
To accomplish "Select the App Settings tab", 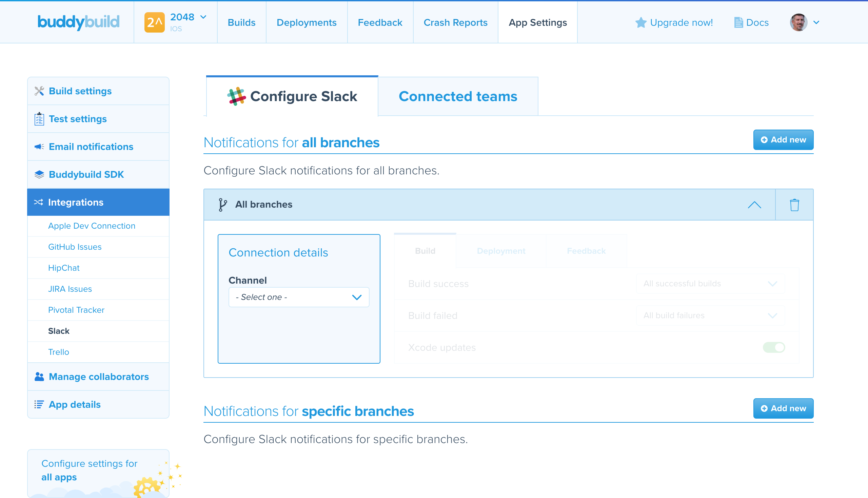I will click(x=537, y=23).
